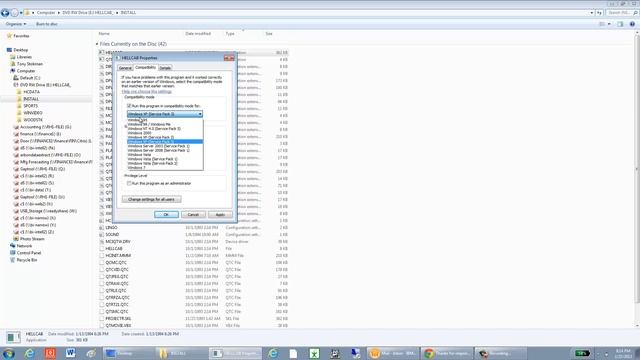Open the Organize dropdown menu

pos(16,24)
